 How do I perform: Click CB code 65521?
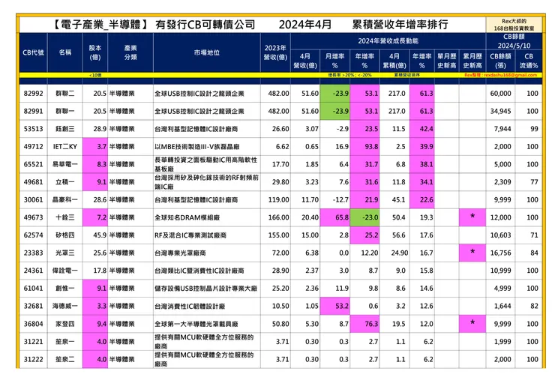click(x=33, y=164)
